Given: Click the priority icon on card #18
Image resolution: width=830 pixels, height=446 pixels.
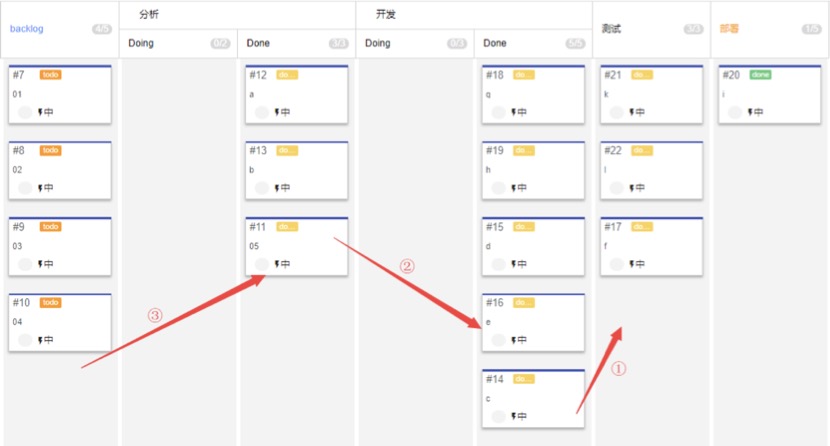Looking at the screenshot, I should click(x=513, y=112).
